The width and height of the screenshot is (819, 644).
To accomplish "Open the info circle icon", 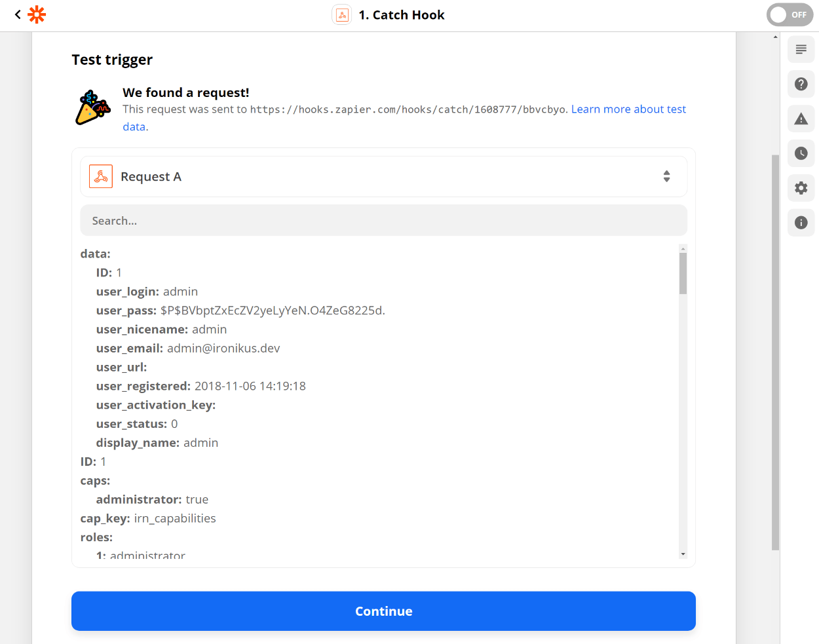I will tap(801, 223).
